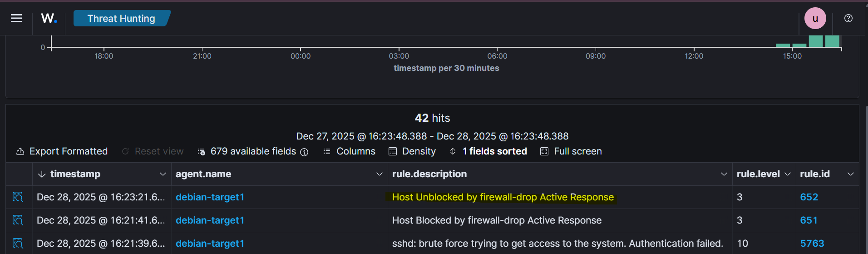Open the user avatar menu
The height and width of the screenshot is (254, 868).
tap(815, 19)
